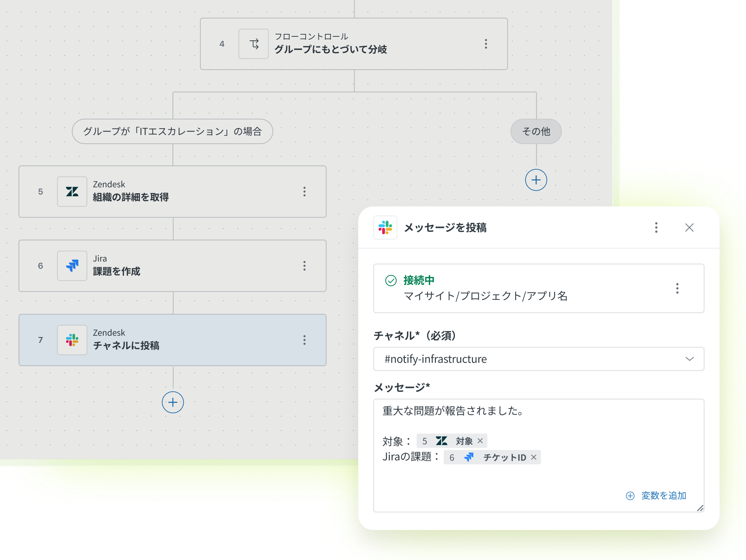
Task: Remove the チケットID variable chip
Action: [x=534, y=457]
